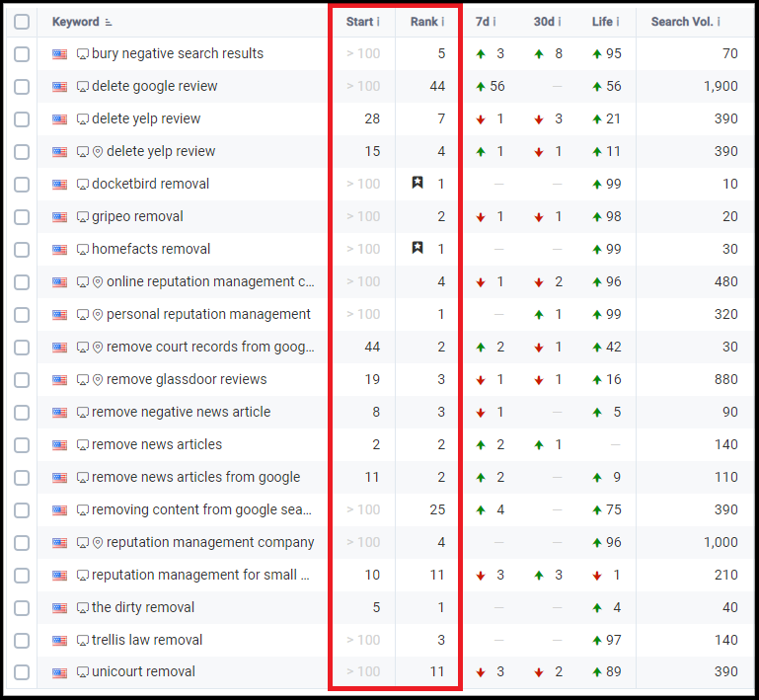759x700 pixels.
Task: Tick the select-all checkbox in header
Action: tap(22, 22)
